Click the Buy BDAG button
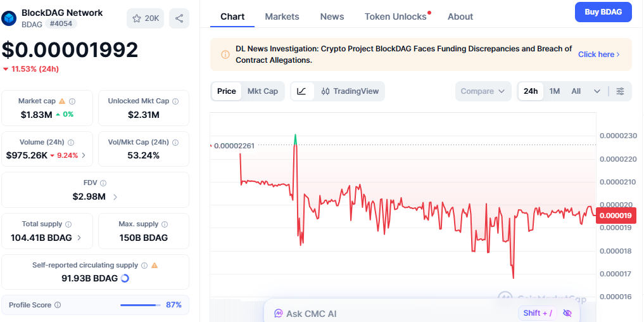Image resolution: width=644 pixels, height=322 pixels. [x=603, y=12]
